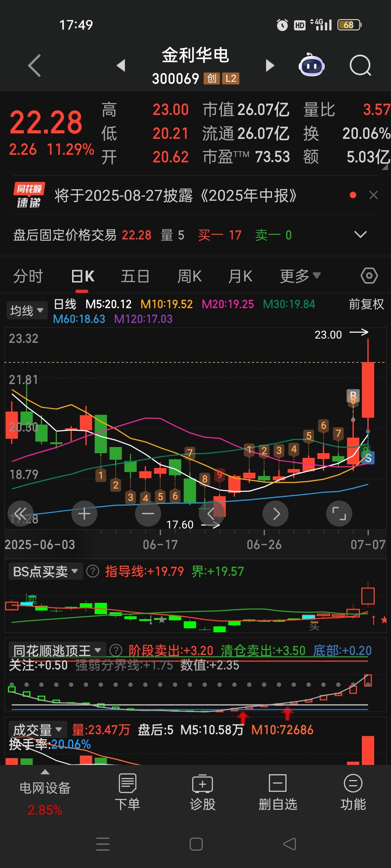Move chart right with the right chevron
391x868 pixels.
click(x=276, y=514)
